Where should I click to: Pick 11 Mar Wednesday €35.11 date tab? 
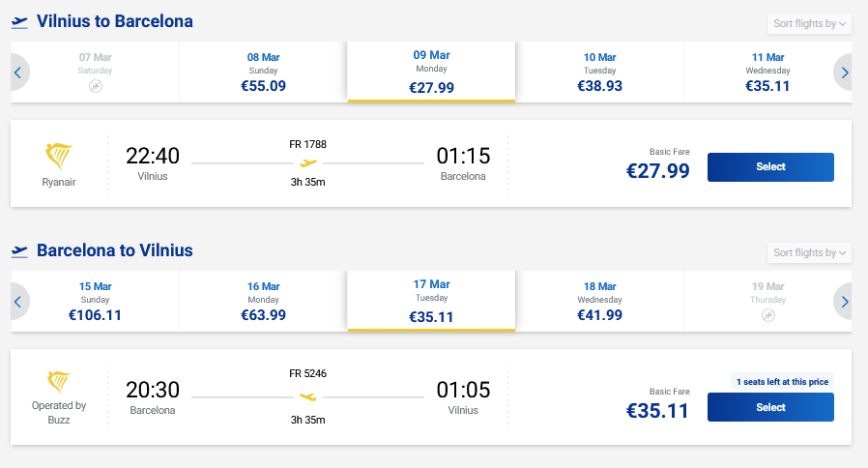(x=767, y=73)
